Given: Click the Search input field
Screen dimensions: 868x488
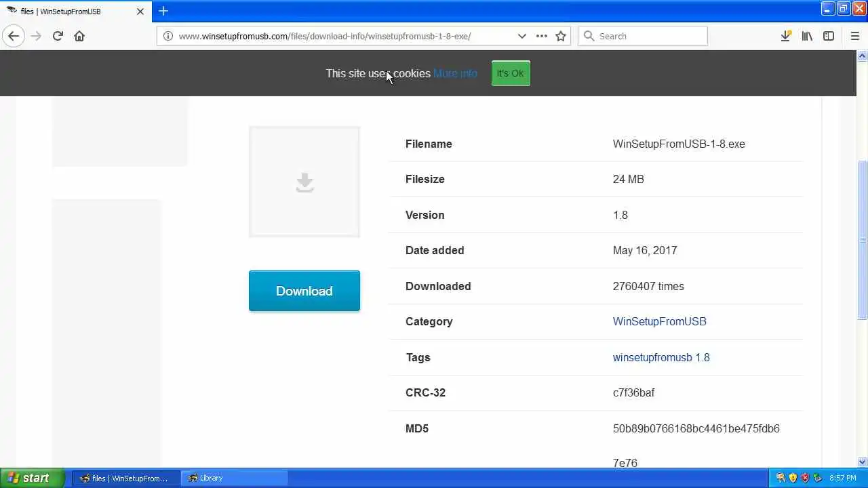Looking at the screenshot, I should coord(643,36).
